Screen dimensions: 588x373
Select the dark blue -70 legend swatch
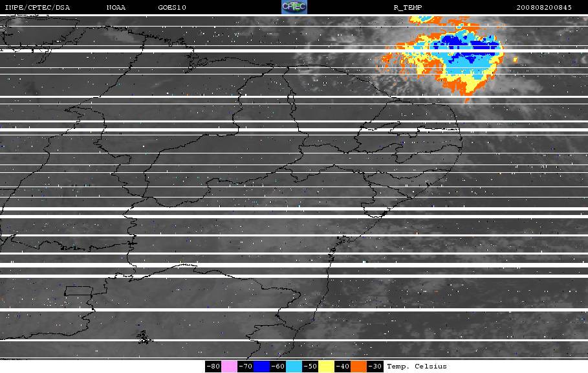261,367
